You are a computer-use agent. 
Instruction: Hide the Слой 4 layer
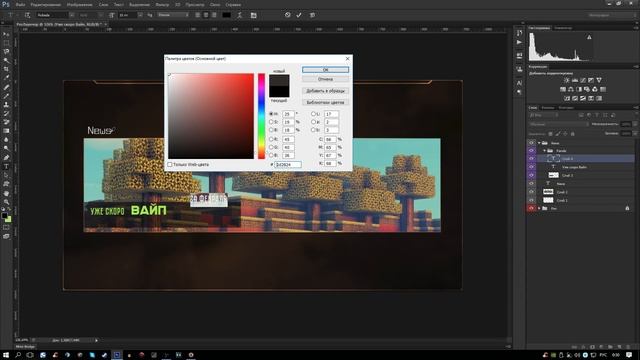pyautogui.click(x=531, y=158)
